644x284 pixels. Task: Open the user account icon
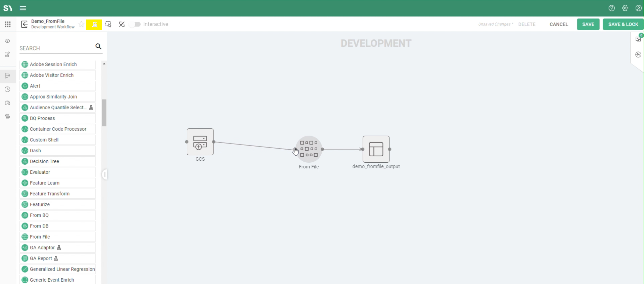tap(638, 8)
